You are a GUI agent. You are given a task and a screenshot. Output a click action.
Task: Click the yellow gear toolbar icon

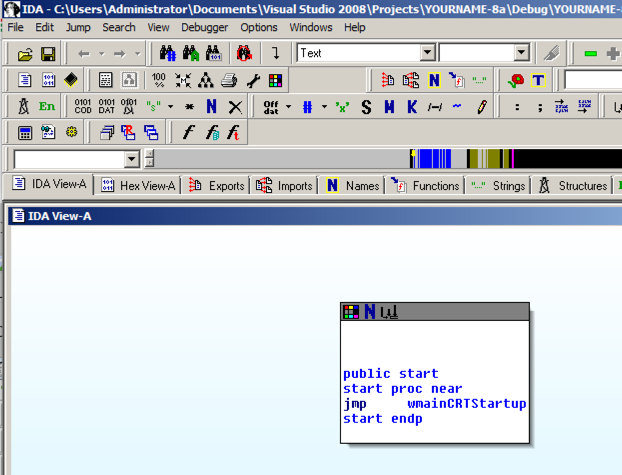(x=71, y=132)
